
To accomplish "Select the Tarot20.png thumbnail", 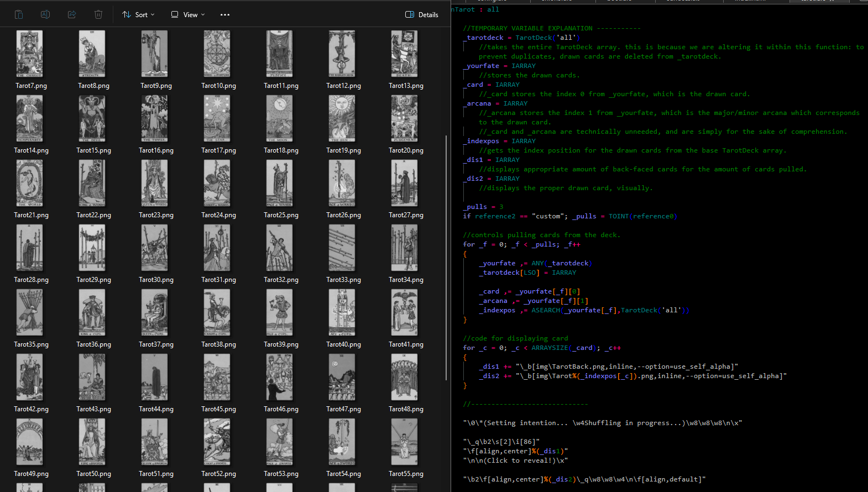I will (x=405, y=118).
